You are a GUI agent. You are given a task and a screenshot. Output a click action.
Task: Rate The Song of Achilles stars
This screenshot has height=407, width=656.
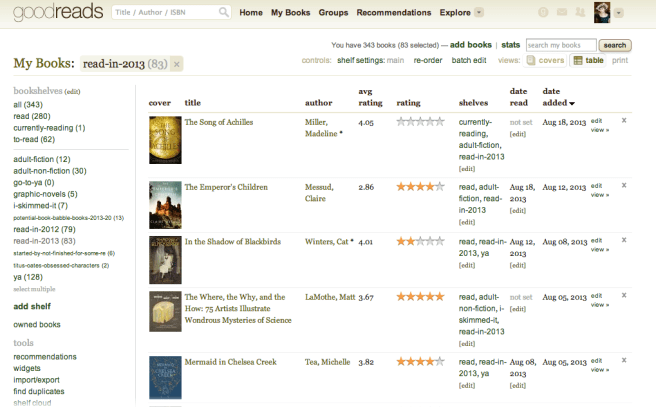(x=420, y=121)
